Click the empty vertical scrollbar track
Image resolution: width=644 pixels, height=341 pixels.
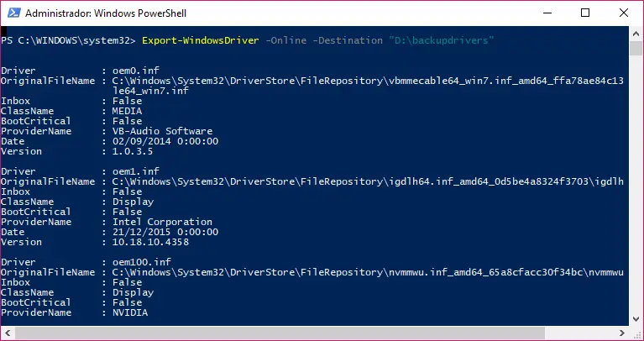coord(636,185)
